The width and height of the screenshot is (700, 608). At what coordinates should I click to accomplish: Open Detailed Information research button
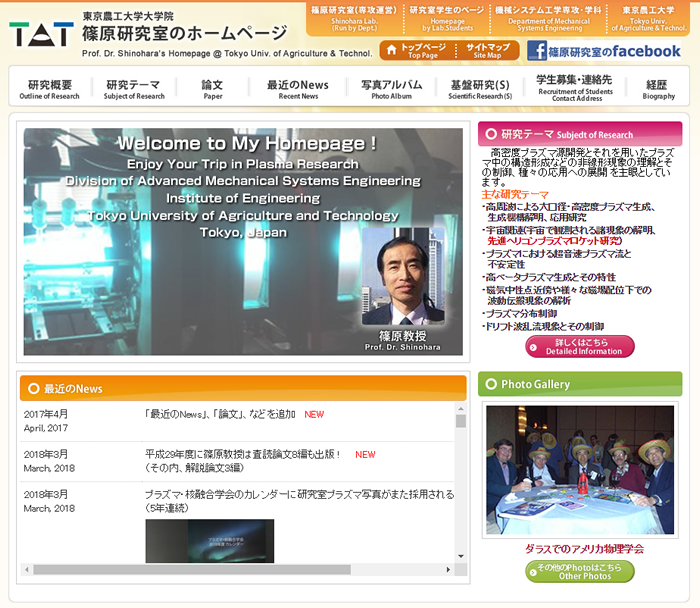pos(580,346)
